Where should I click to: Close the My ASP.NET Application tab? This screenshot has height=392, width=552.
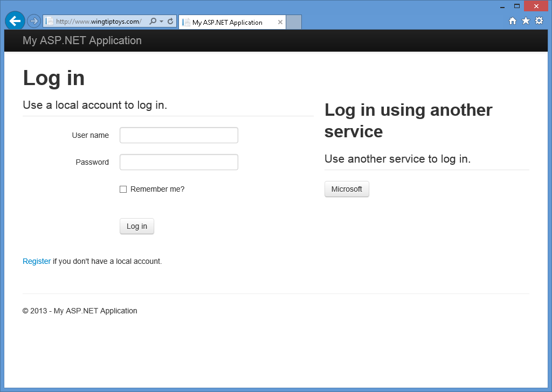[x=280, y=23]
